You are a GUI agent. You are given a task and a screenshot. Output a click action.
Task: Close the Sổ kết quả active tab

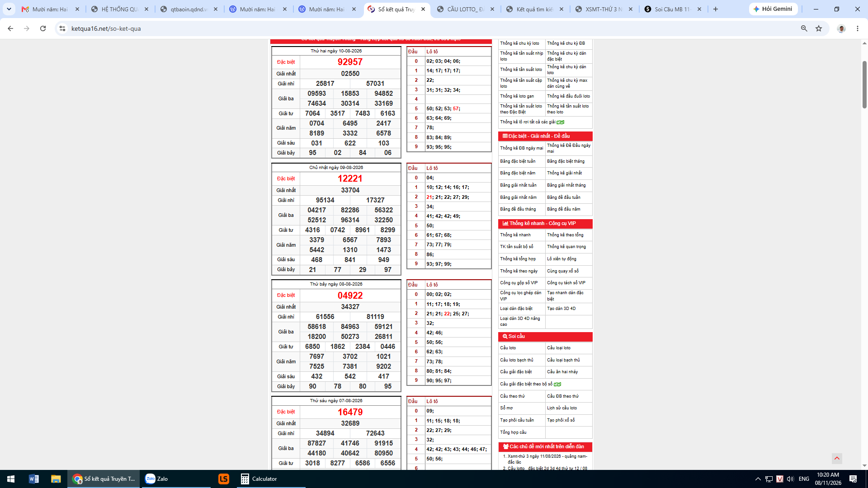pyautogui.click(x=423, y=9)
